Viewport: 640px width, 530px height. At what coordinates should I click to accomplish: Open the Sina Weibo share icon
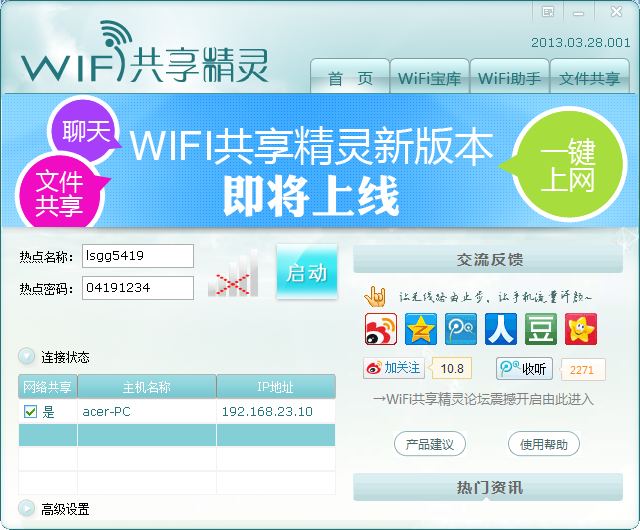pos(381,329)
